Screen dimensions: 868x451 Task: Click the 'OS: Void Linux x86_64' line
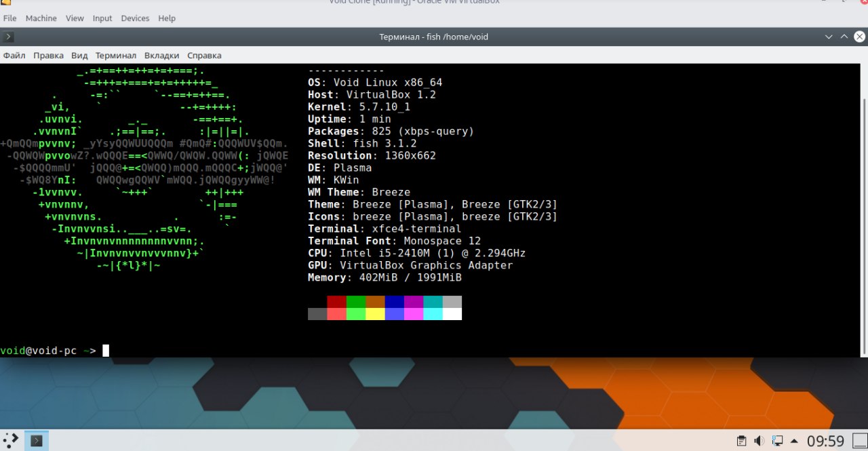(375, 83)
